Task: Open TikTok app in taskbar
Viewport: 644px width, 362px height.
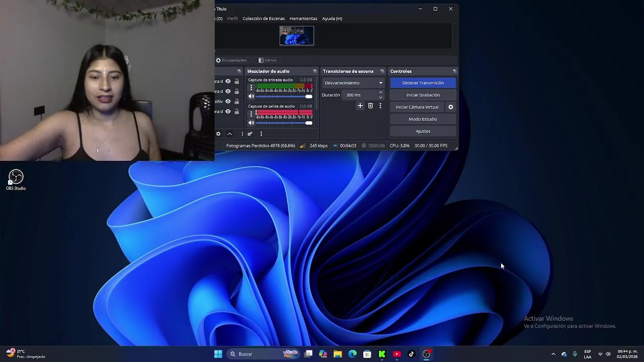Action: [x=411, y=354]
